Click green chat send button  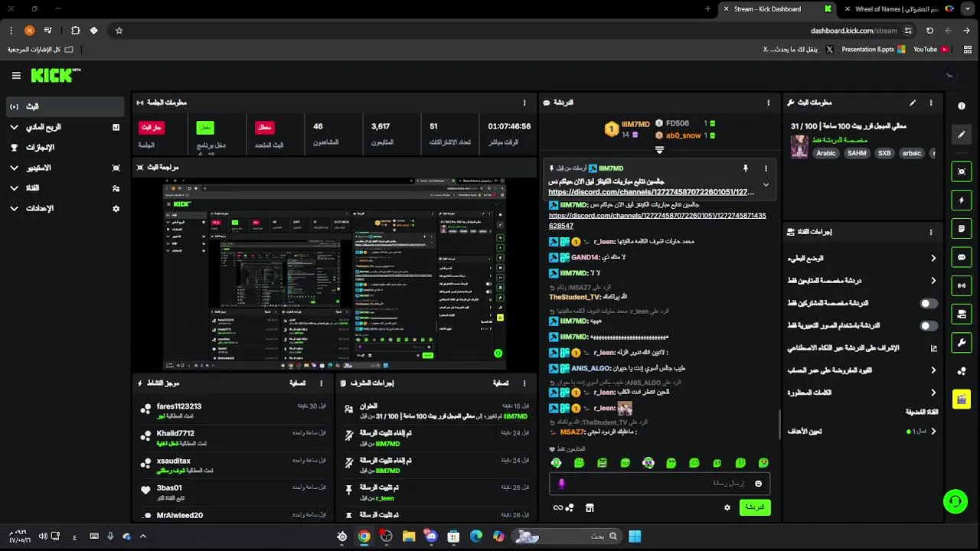755,507
